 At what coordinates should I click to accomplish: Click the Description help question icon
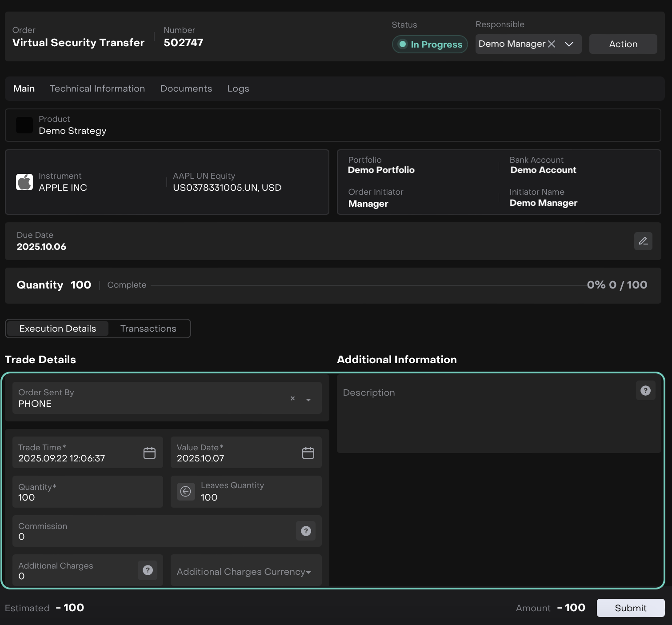(x=645, y=390)
